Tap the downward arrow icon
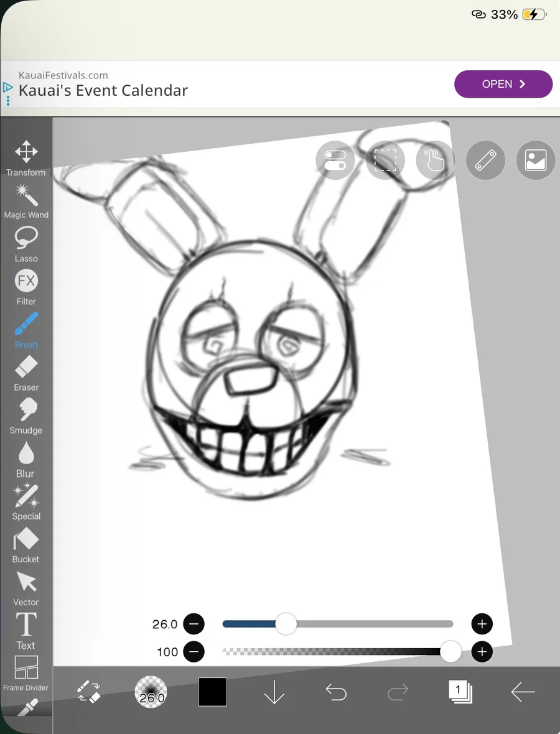 274,692
